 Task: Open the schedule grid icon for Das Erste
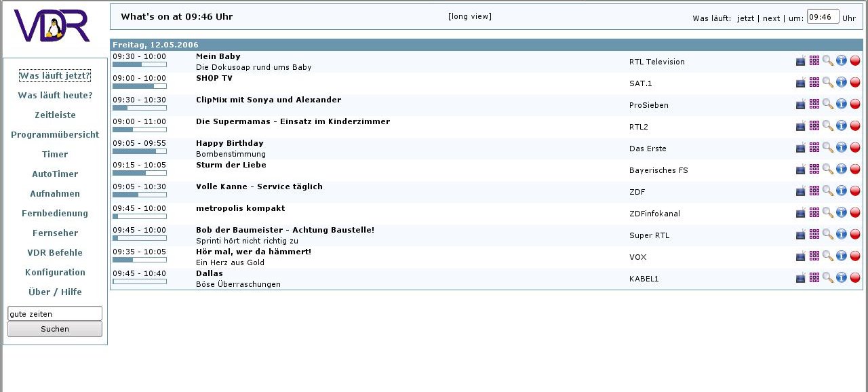pyautogui.click(x=814, y=148)
